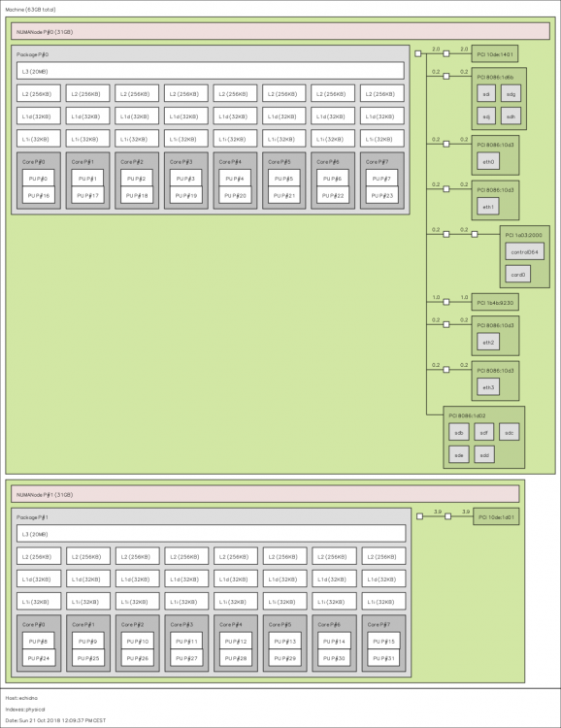Select L3 (20MB) cache in Package P#1
This screenshot has height=728, width=561.
[x=212, y=534]
